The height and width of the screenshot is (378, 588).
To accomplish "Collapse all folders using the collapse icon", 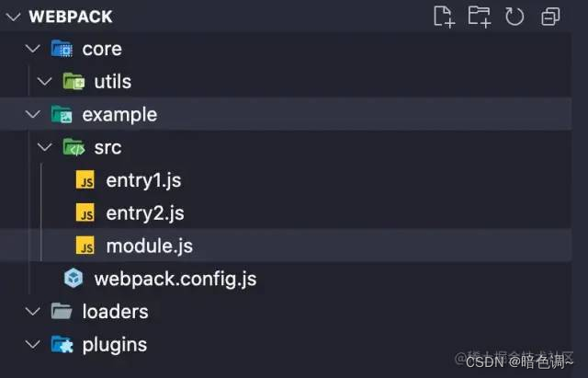I will coord(550,17).
